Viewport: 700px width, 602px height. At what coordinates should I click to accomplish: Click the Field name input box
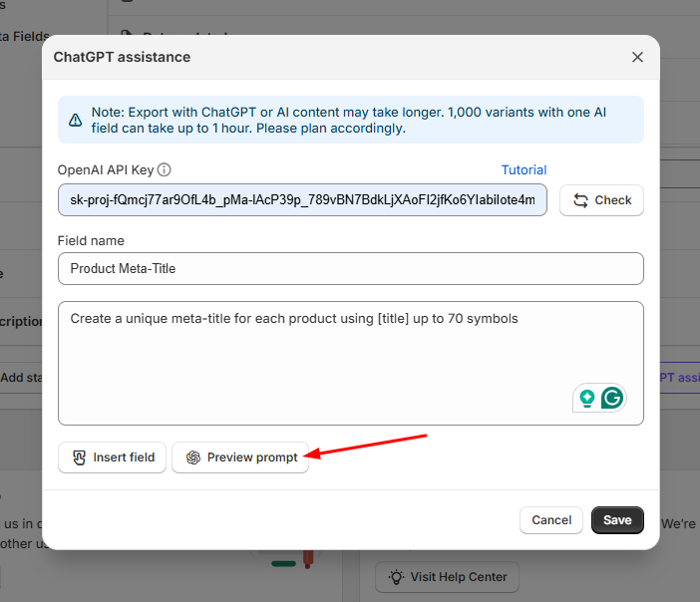tap(350, 269)
